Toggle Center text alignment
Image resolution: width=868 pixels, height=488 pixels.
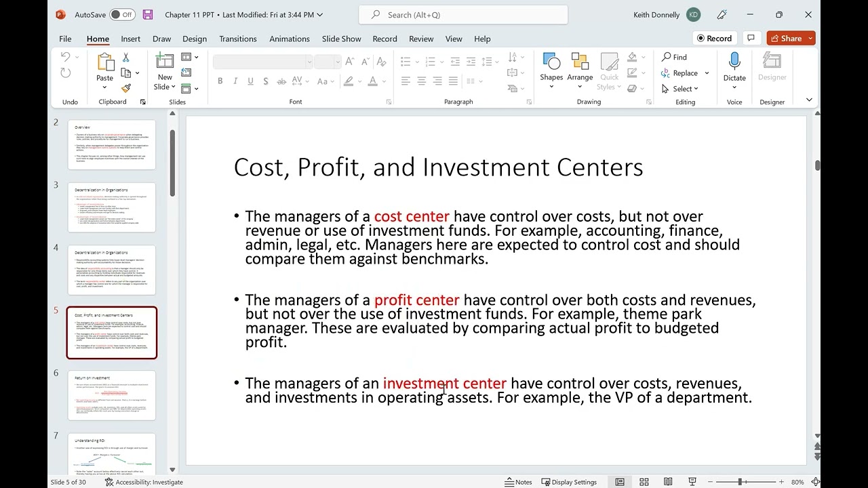point(421,81)
